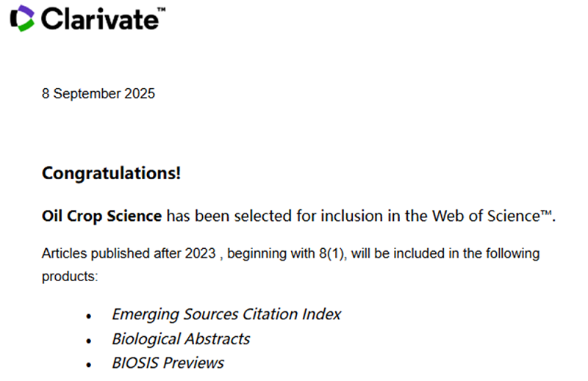588x381 pixels.
Task: Click Emerging Sources Citation Index list item
Action: (226, 314)
